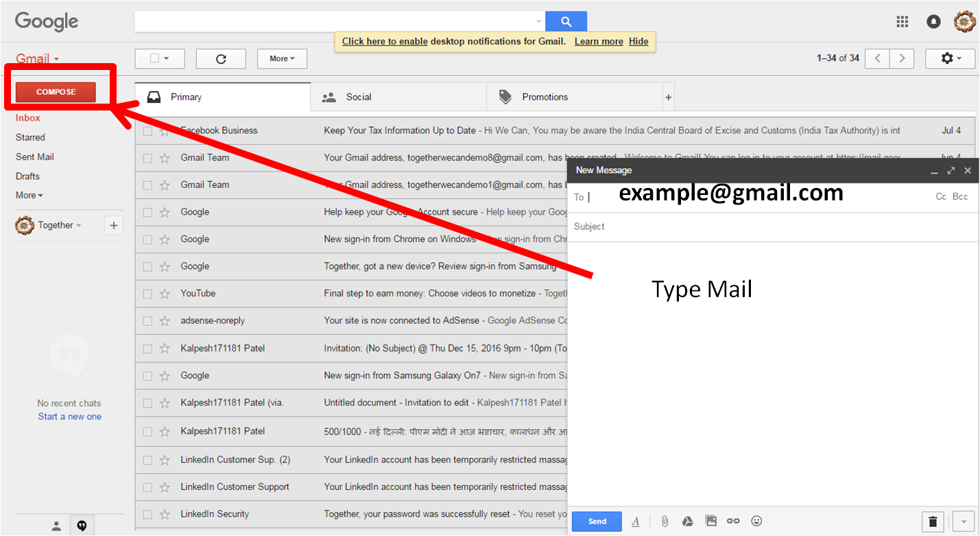Click the Together profile picture in the sidebar
The height and width of the screenshot is (536, 980).
25,225
